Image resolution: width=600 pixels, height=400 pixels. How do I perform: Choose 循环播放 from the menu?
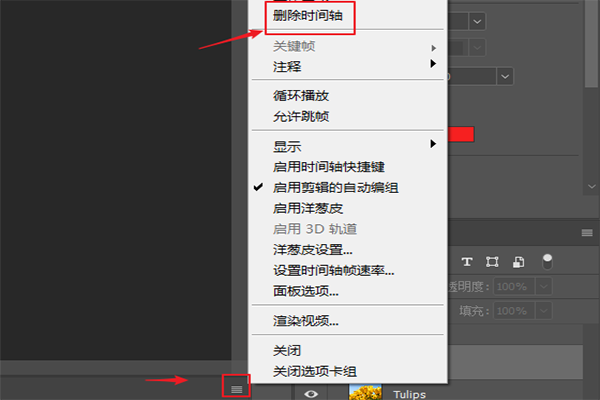click(301, 96)
